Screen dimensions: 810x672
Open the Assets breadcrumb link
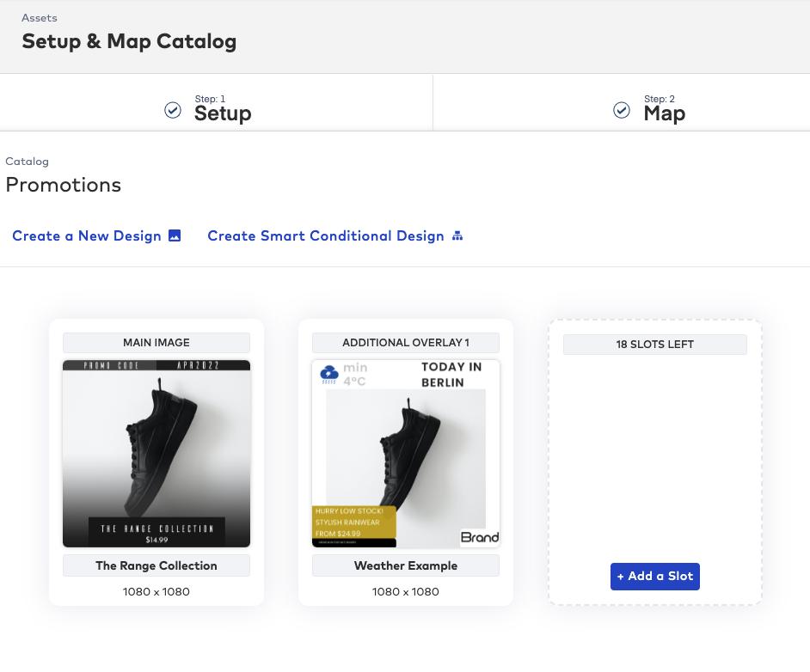coord(39,17)
